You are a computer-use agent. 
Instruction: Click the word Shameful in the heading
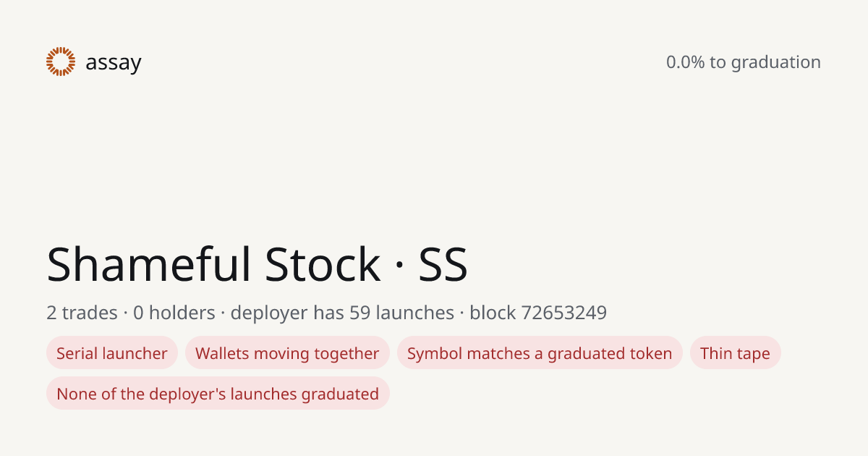(150, 264)
